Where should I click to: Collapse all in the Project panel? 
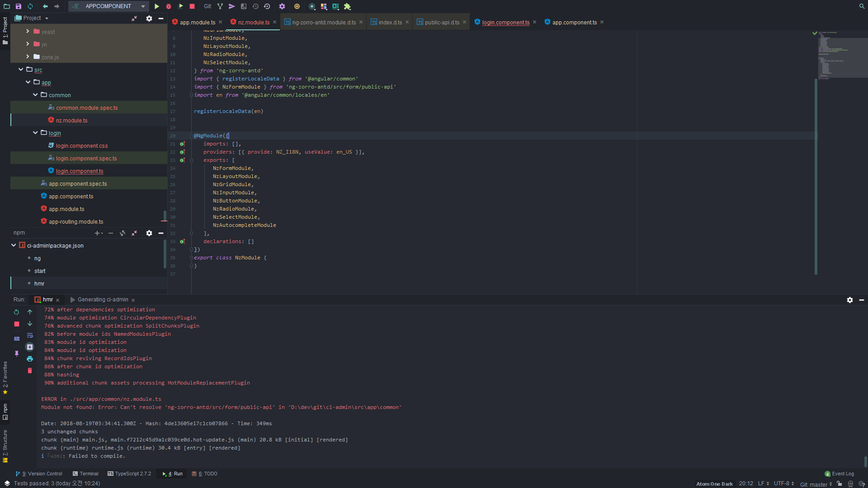click(134, 19)
